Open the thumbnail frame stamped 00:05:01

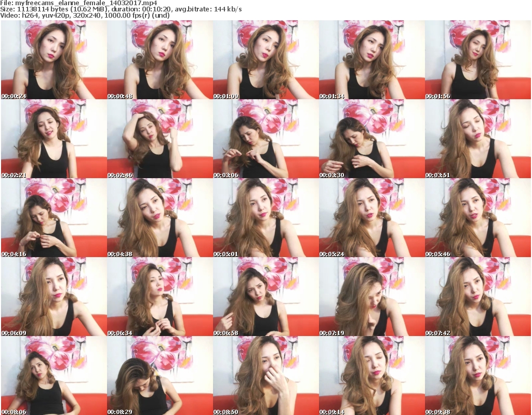[x=265, y=218]
